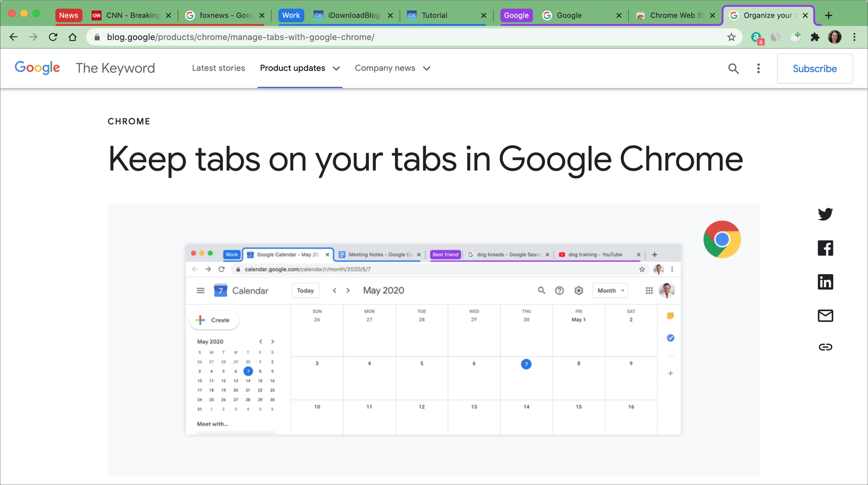Click the Twitter share icon
The width and height of the screenshot is (868, 485).
pos(825,214)
